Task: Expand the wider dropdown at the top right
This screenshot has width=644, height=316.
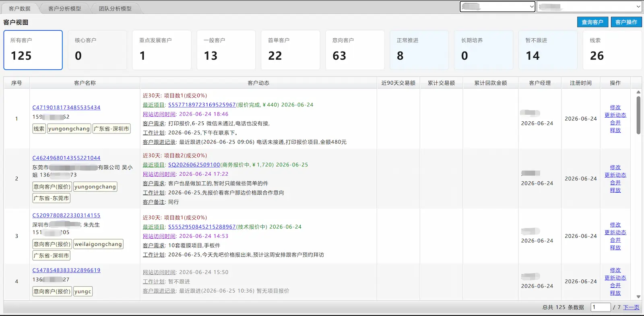Action: pyautogui.click(x=589, y=6)
